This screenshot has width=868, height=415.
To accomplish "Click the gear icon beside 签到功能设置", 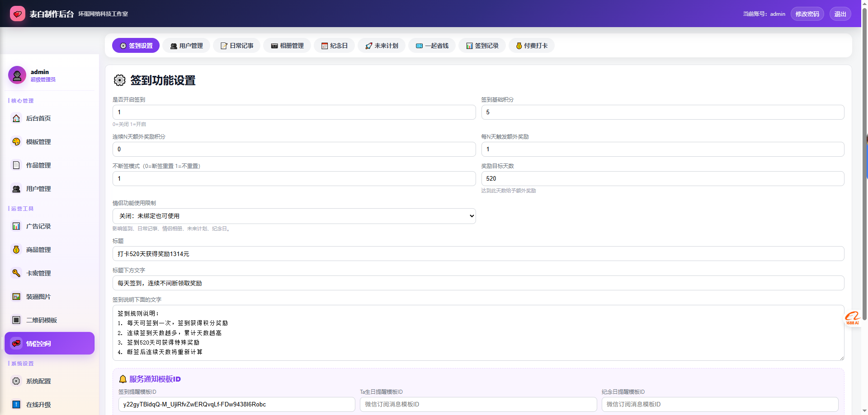I will (119, 80).
